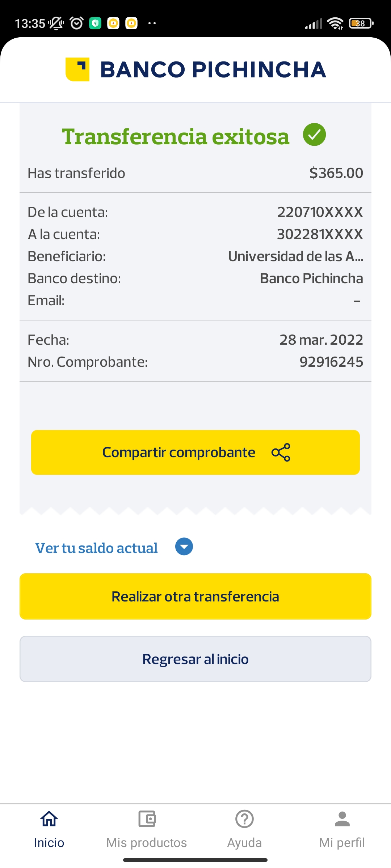Tap the Mi perfil person icon
The image size is (391, 868).
pyautogui.click(x=342, y=819)
